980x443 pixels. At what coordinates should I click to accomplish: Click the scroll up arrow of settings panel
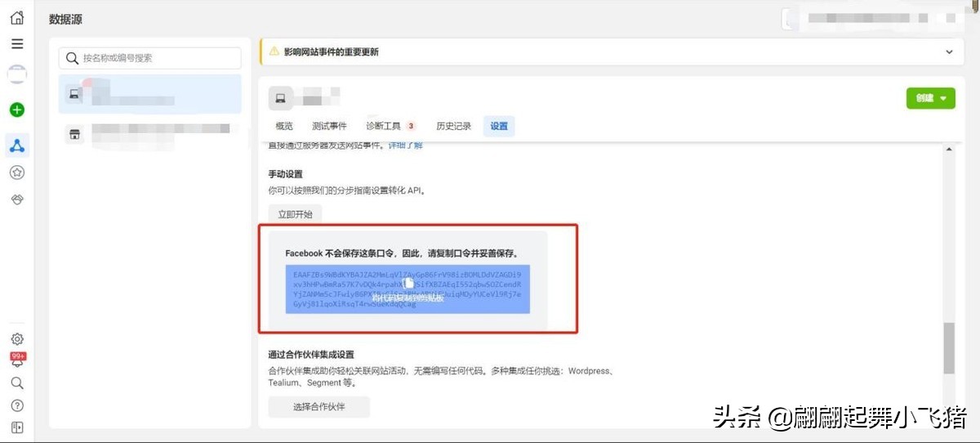948,150
